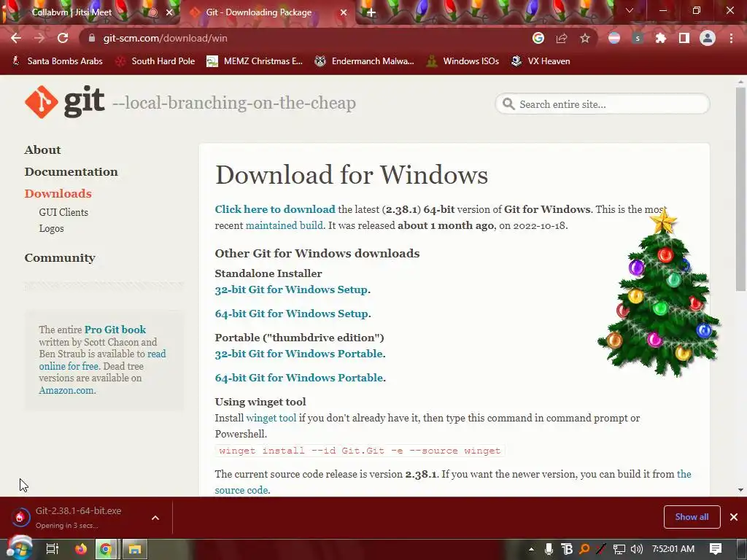The image size is (747, 560).
Task: Click the git logo to go home
Action: click(x=65, y=101)
